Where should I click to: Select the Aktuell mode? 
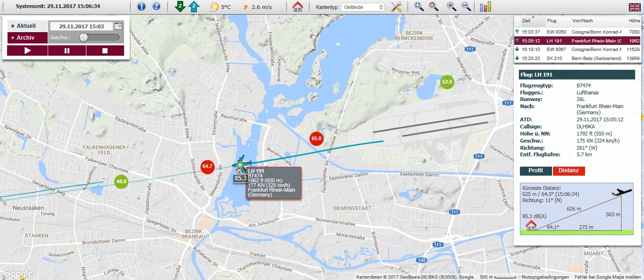27,26
